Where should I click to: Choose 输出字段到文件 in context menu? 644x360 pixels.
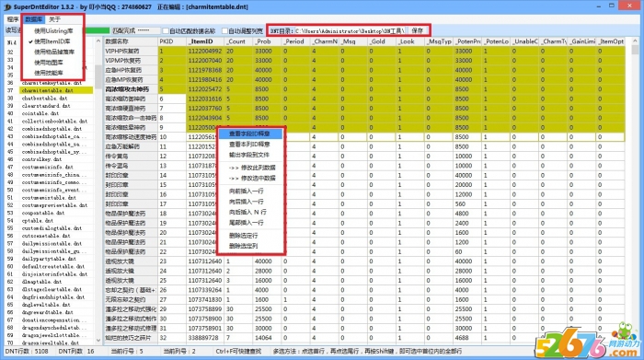[x=249, y=155]
